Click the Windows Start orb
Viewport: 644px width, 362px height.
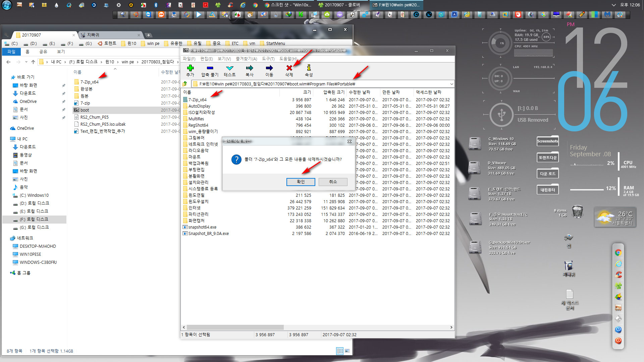point(7,5)
